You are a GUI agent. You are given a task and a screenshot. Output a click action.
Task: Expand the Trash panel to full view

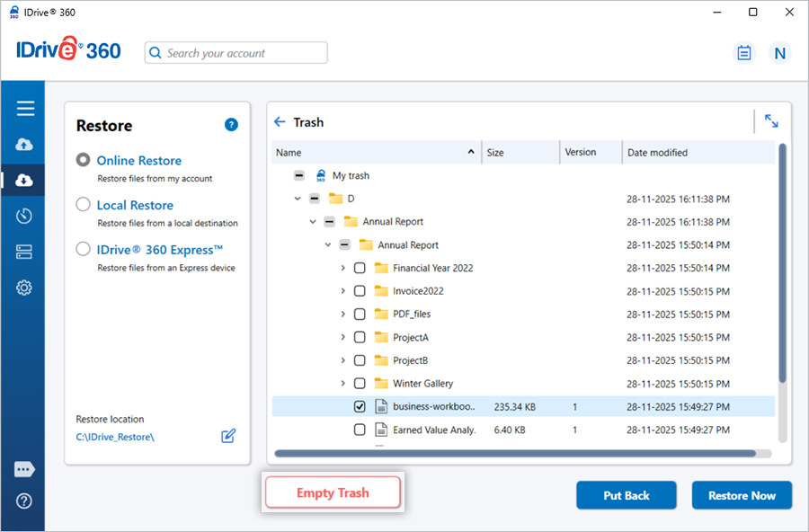click(x=771, y=120)
